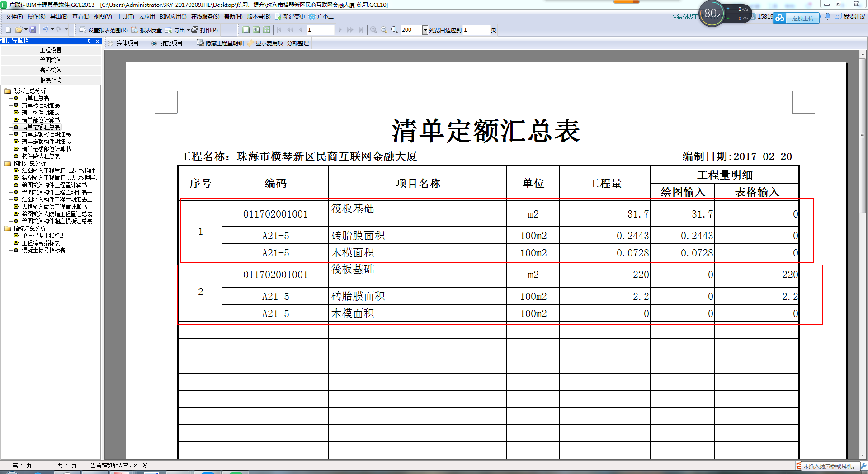Click the Undo arrow icon
Screen dimensions: 868x474
click(x=46, y=30)
